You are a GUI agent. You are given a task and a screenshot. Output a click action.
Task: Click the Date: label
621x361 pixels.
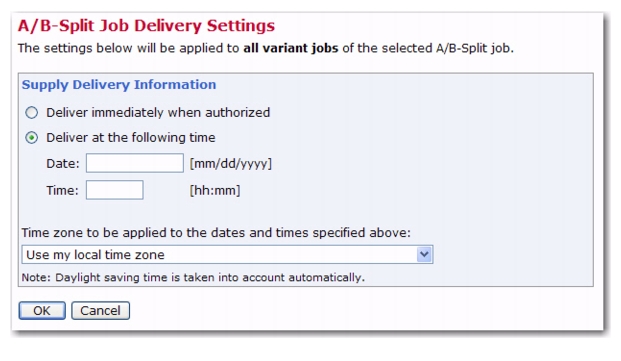(x=63, y=163)
